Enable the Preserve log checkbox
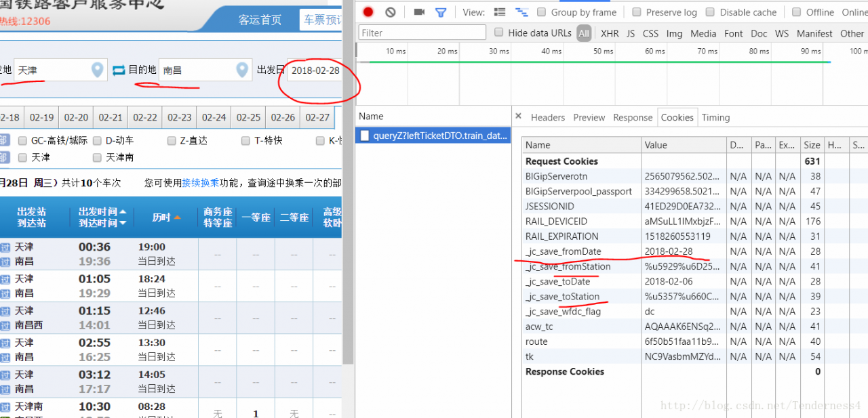 (637, 12)
